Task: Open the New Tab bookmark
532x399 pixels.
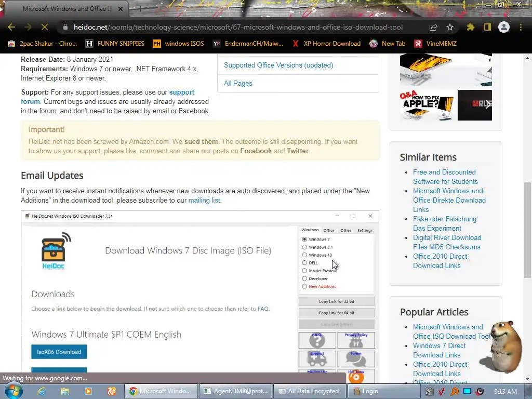Action: pos(388,44)
